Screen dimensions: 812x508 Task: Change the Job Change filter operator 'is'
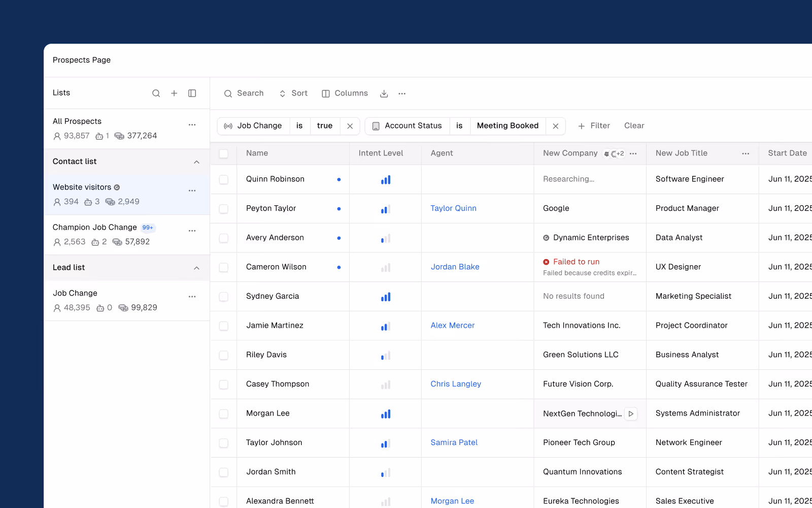299,126
